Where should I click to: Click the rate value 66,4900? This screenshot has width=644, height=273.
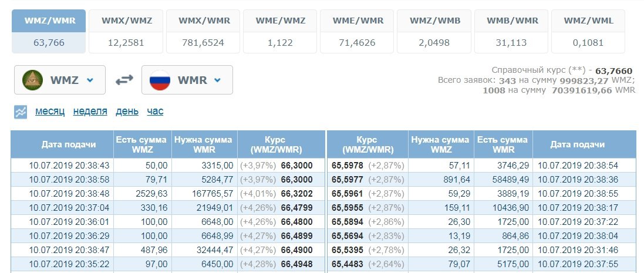[x=296, y=250]
